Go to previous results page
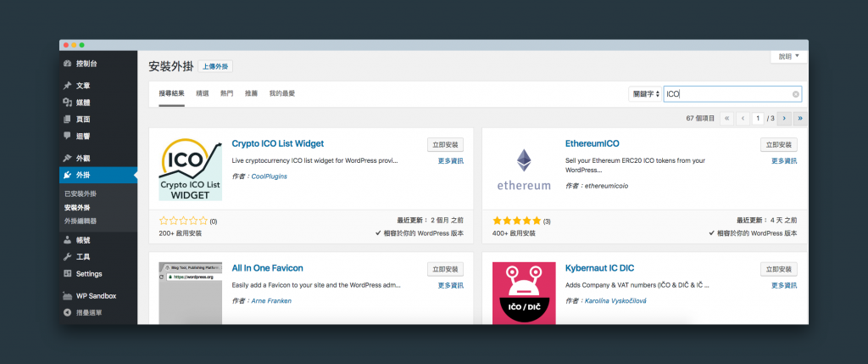Viewport: 868px width, 364px height. click(x=743, y=118)
